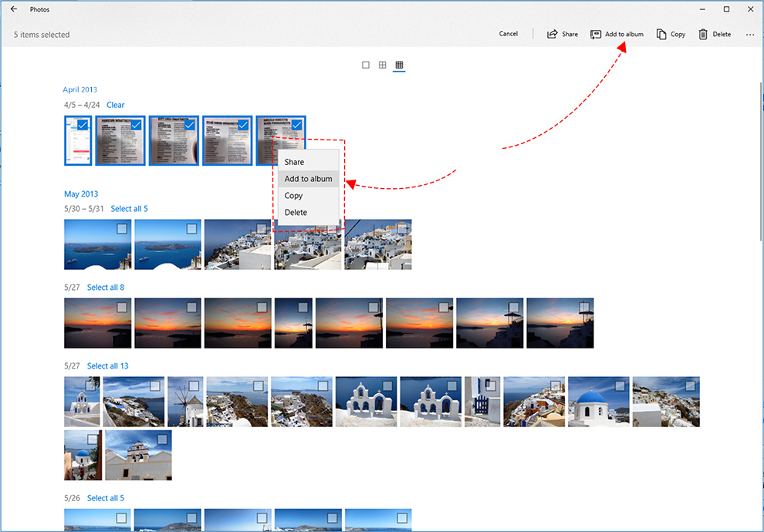
Task: Open the blue dome church thumbnail
Action: click(598, 402)
